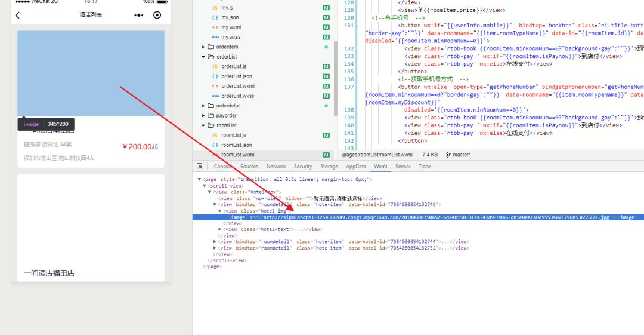Open orderList.js file
Viewport: 644px width, 335px height.
click(x=234, y=67)
